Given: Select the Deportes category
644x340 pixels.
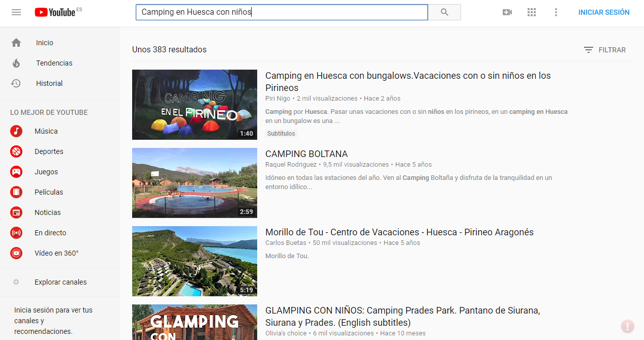Looking at the screenshot, I should click(x=49, y=151).
